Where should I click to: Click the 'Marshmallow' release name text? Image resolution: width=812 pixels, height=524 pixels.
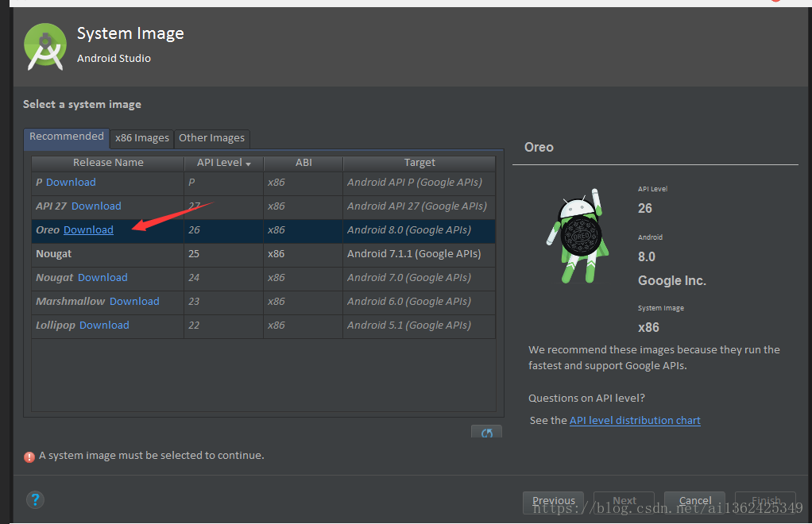tap(71, 301)
